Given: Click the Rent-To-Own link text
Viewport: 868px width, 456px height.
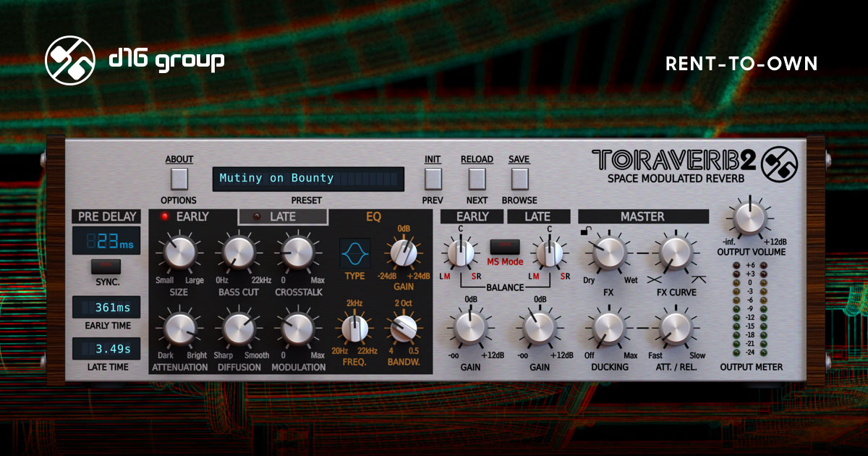Looking at the screenshot, I should coord(741,64).
